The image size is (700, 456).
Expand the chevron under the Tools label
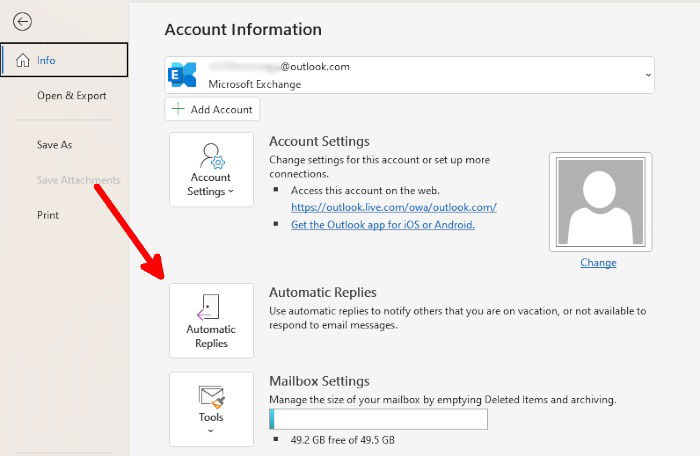tap(211, 431)
